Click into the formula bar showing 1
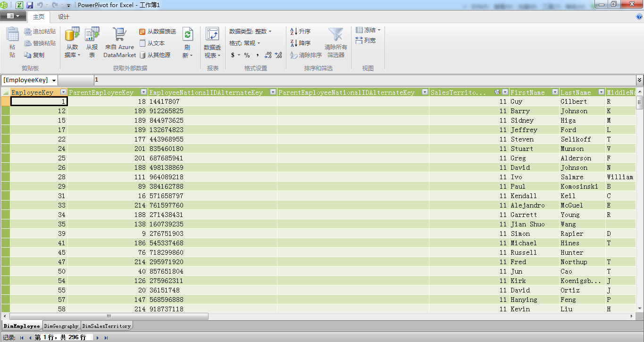The image size is (644, 342). [364, 80]
